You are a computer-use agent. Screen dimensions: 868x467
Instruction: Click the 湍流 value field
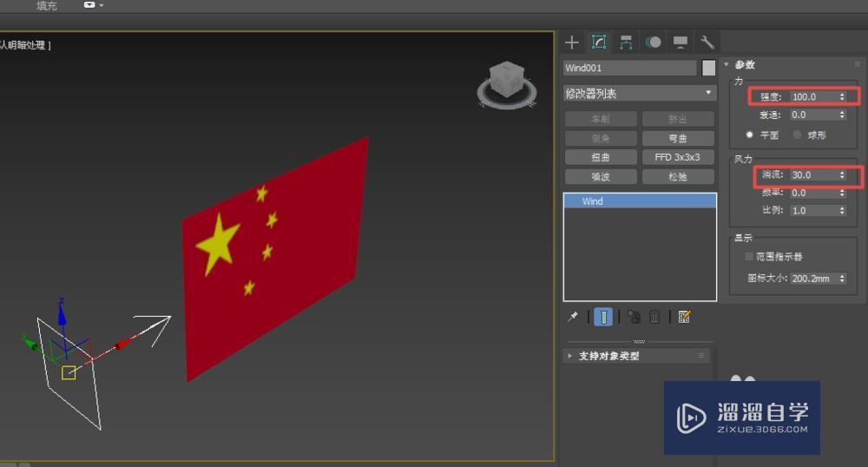coord(813,174)
